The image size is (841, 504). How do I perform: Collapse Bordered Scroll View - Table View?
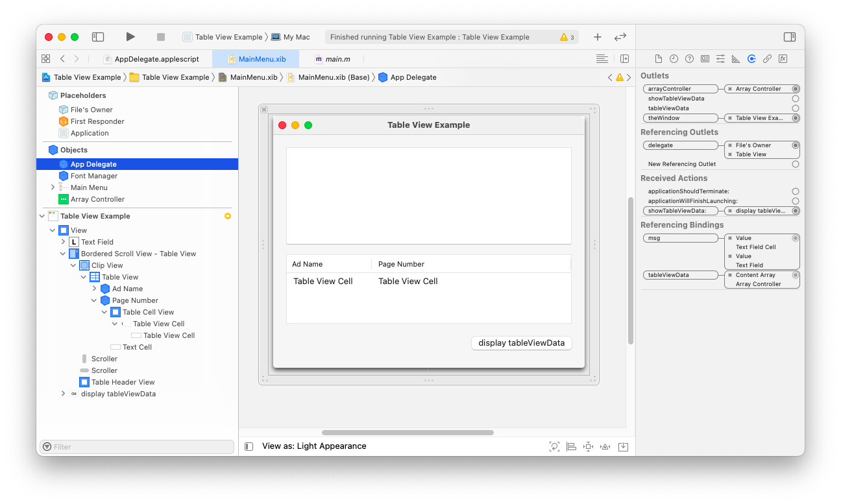(x=63, y=254)
